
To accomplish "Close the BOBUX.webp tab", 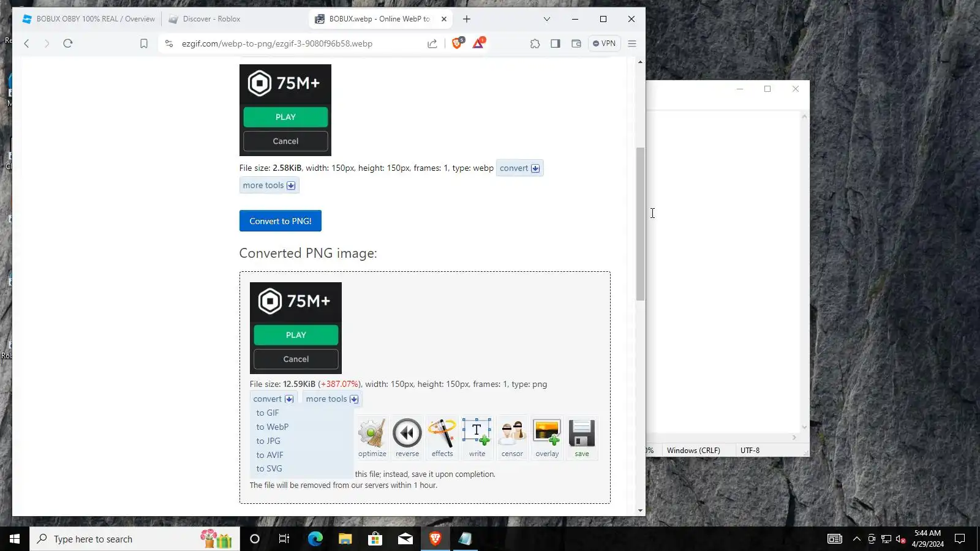I will tap(444, 19).
